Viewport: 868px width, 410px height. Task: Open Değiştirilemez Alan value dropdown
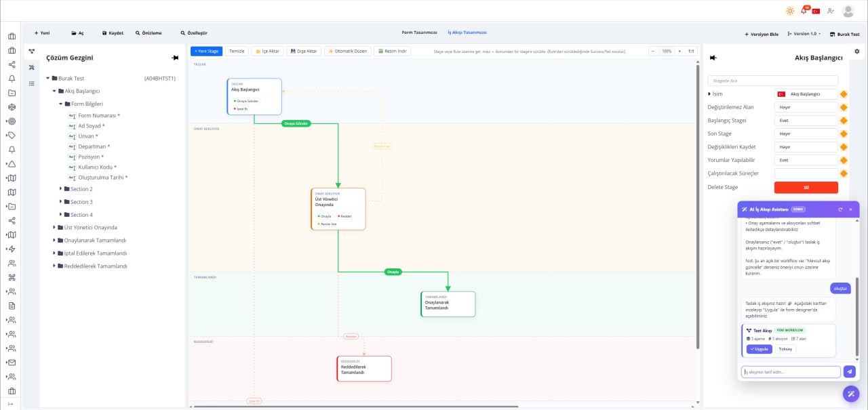point(806,107)
